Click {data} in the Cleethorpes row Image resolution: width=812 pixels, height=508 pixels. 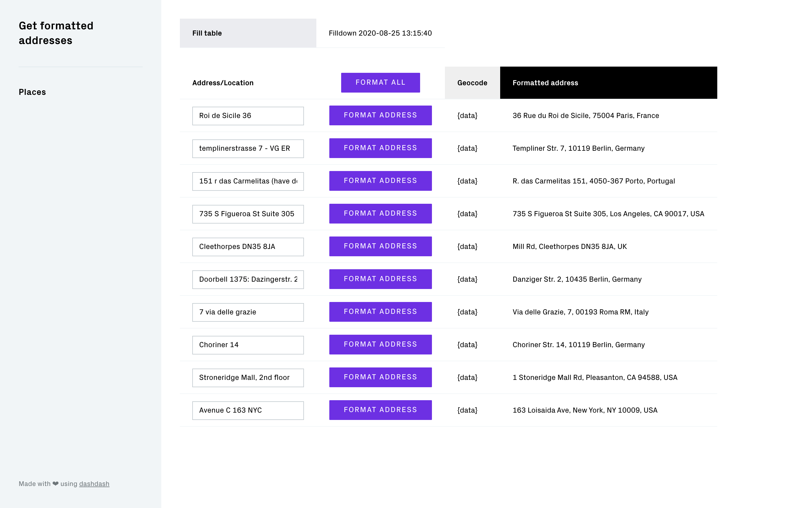coord(467,247)
